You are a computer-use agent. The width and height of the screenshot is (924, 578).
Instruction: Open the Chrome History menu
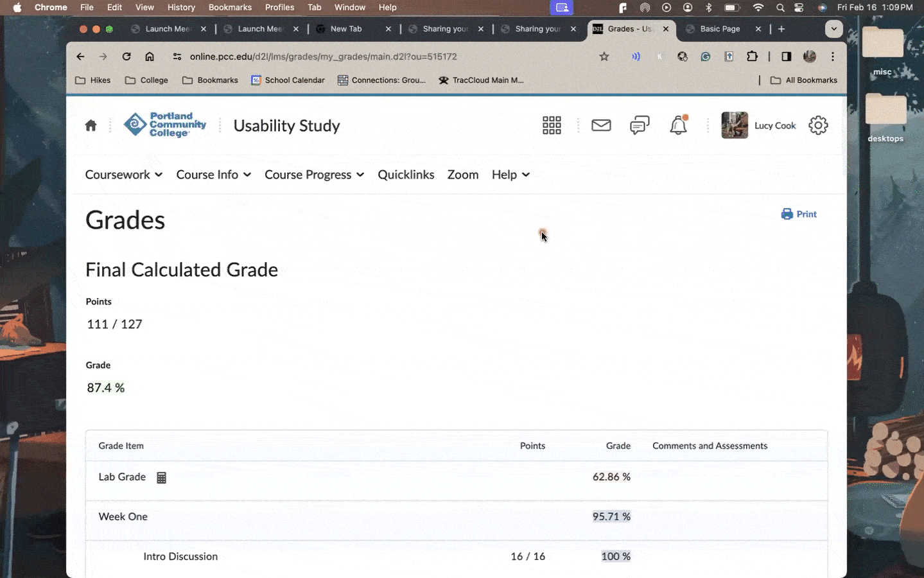[181, 8]
